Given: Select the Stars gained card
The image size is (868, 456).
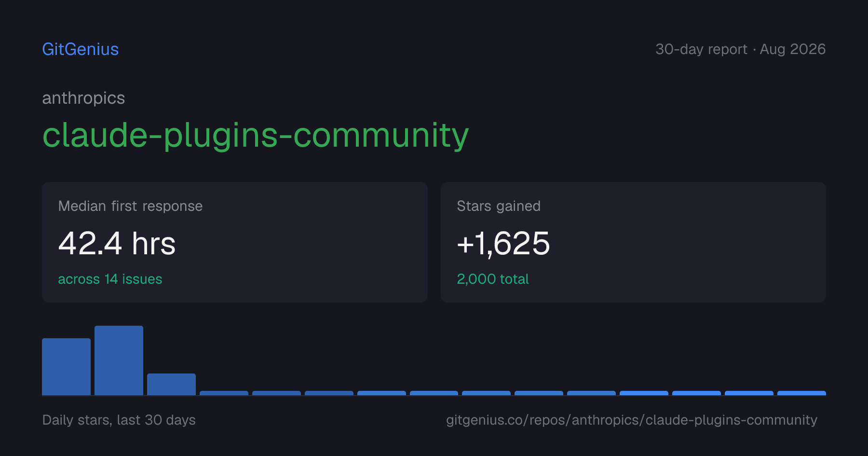Looking at the screenshot, I should [633, 242].
